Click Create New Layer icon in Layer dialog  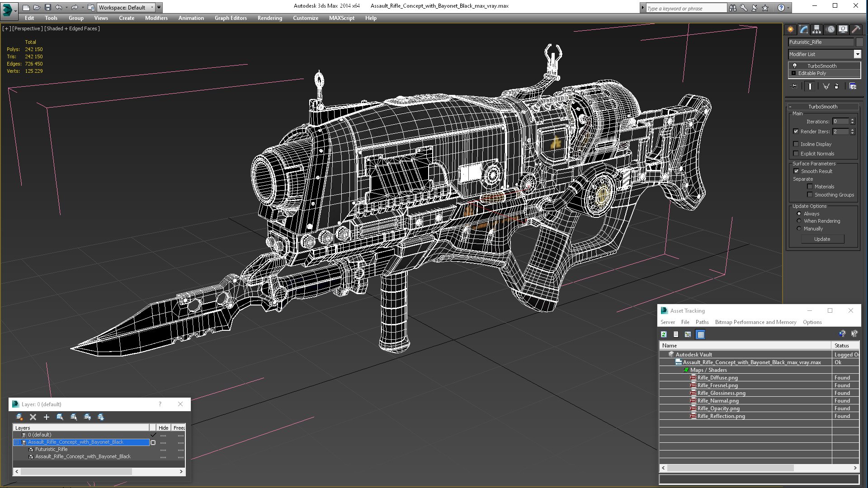point(19,417)
